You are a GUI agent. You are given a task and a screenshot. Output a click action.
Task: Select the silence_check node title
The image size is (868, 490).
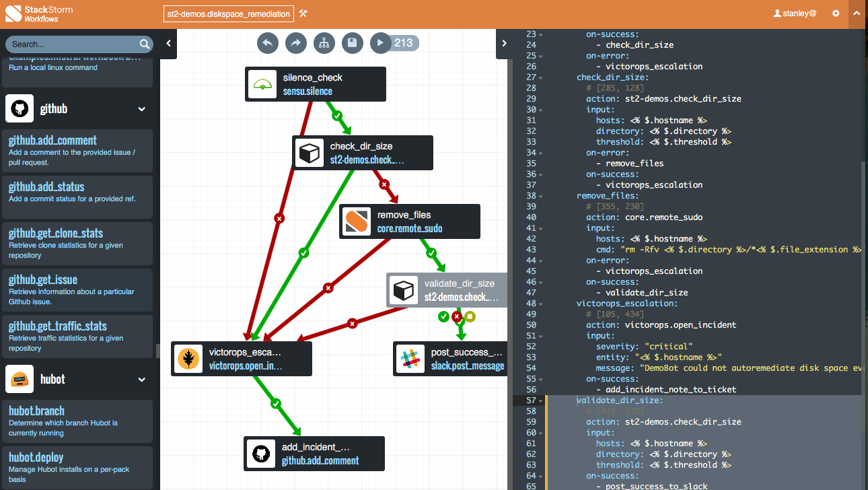click(x=313, y=78)
